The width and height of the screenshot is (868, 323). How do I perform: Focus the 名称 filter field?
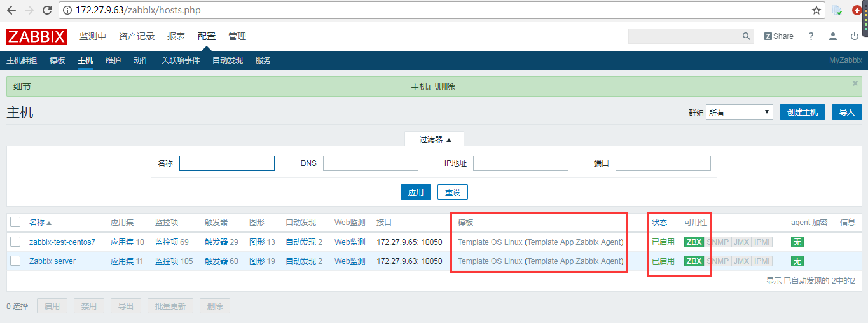[227, 163]
